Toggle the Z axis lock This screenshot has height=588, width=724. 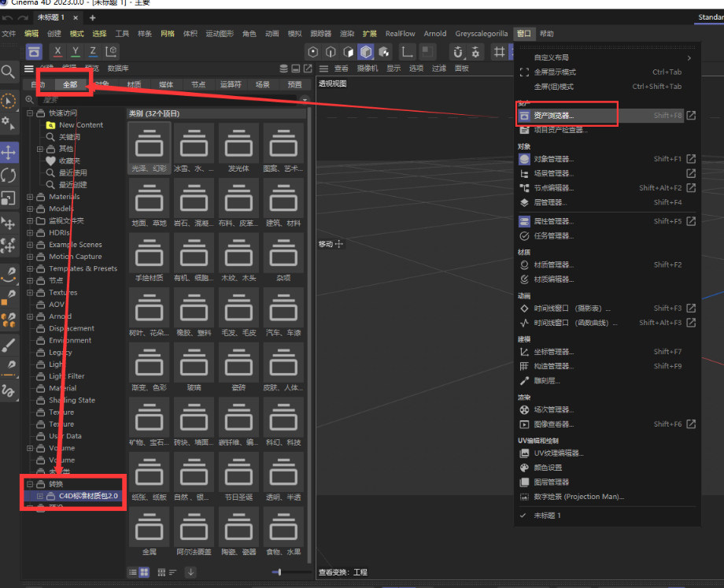pos(94,51)
